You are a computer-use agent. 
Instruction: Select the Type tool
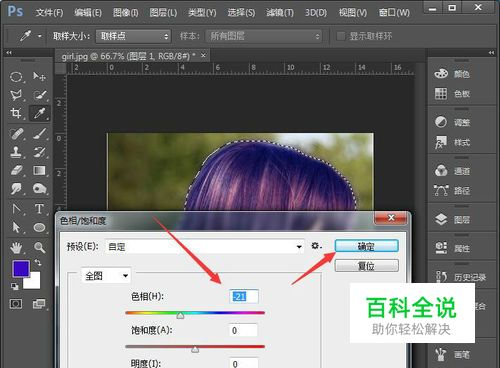[40, 209]
